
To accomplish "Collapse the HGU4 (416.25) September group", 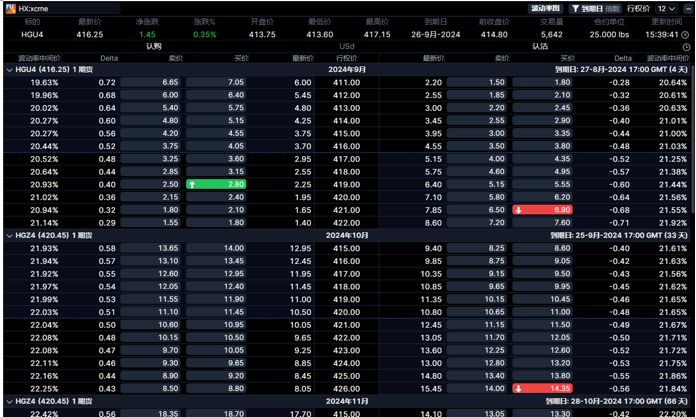I will pos(8,70).
